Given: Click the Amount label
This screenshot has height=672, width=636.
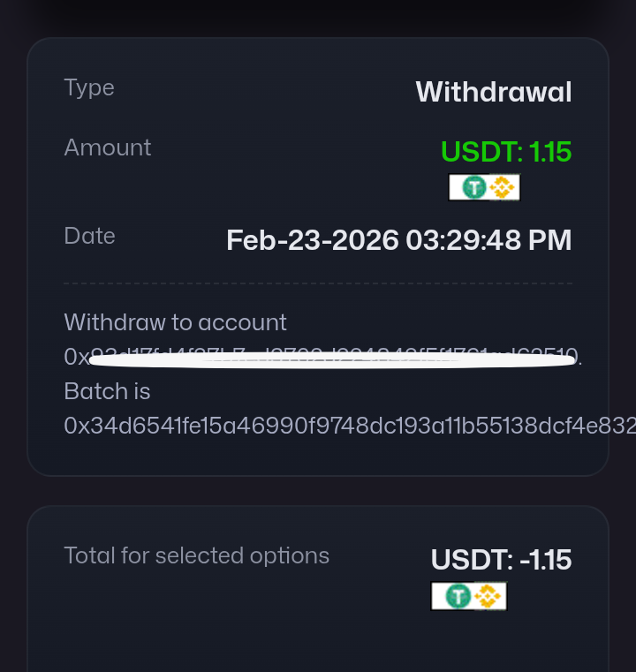Looking at the screenshot, I should pos(107,147).
